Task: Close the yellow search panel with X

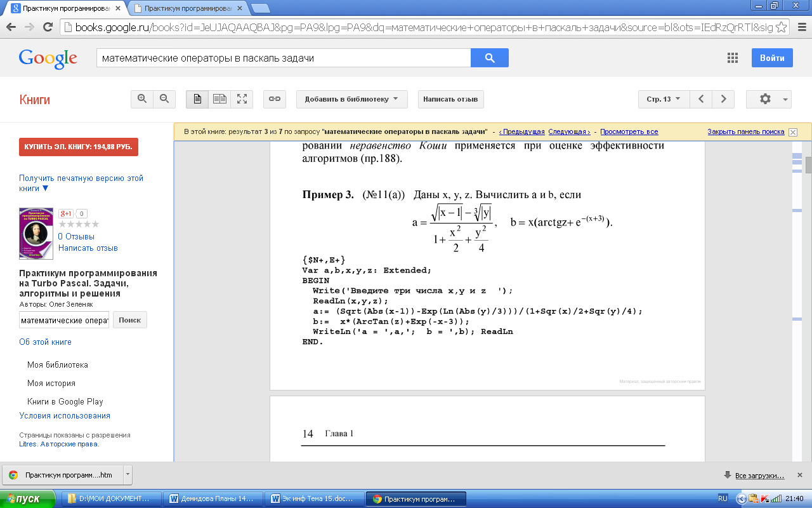Action: 793,132
